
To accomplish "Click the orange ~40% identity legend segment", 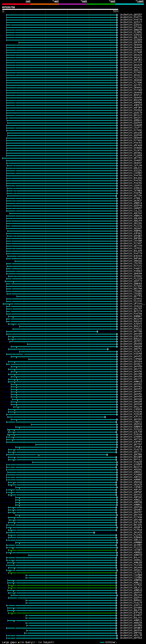I will [x=45, y=4].
